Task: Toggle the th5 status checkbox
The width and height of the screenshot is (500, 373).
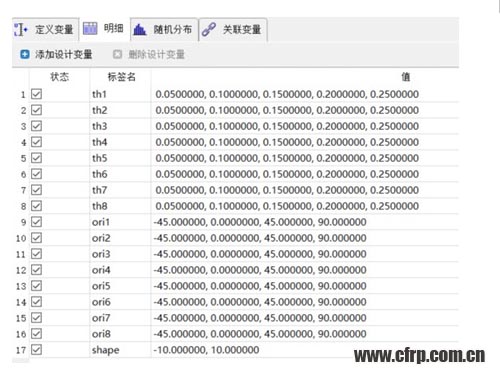Action: [x=36, y=158]
